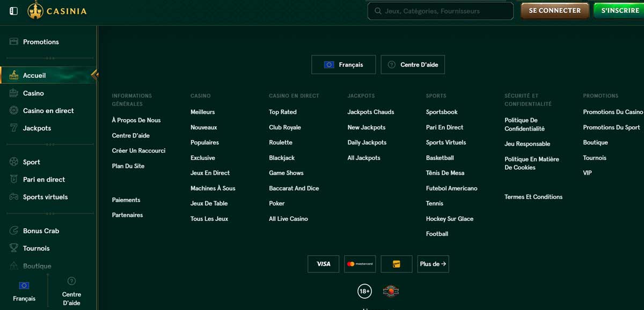Open the Hockey Sur Glace link
Screen dimensions: 644x310
coord(450,219)
